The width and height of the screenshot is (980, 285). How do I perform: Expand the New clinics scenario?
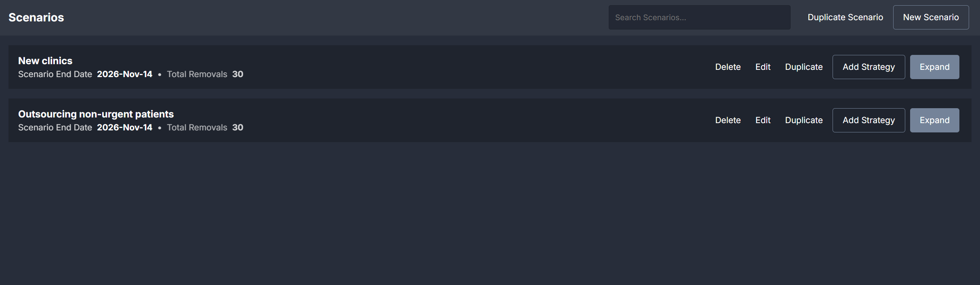click(934, 67)
